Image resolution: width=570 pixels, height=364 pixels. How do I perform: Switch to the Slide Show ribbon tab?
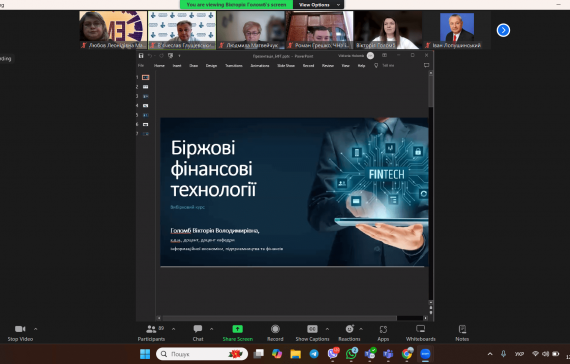click(286, 65)
